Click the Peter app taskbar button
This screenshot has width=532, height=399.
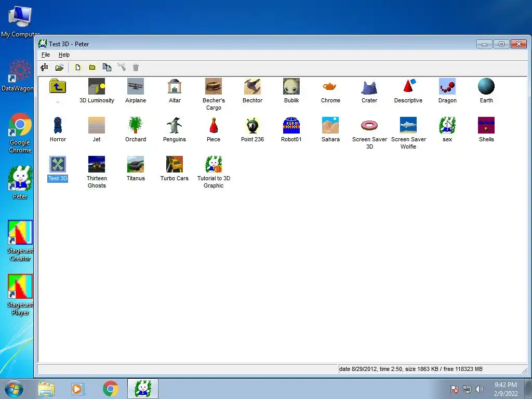pos(143,389)
